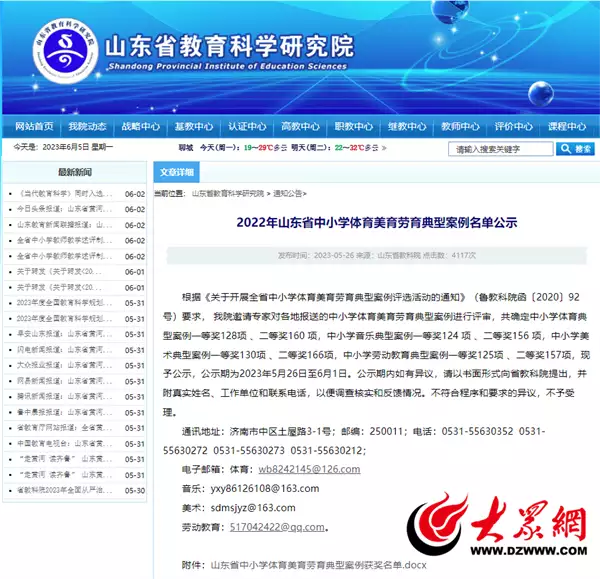
Task: Open the 课程中心 menu item
Action: pyautogui.click(x=567, y=126)
